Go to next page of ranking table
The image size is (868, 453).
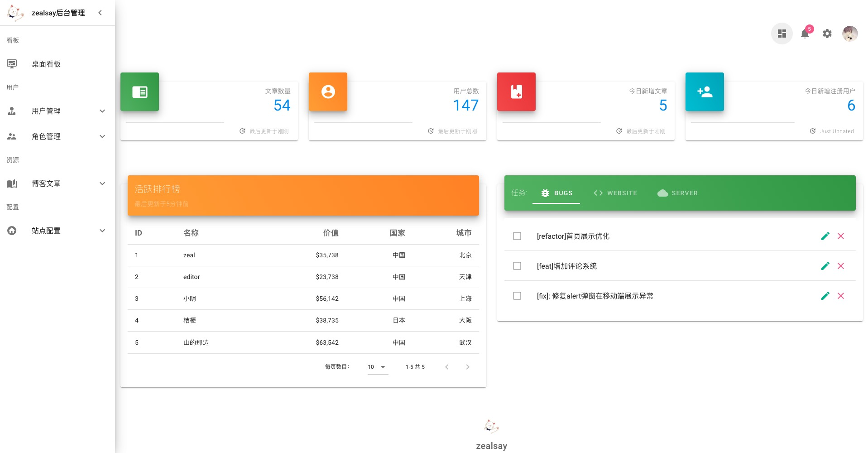tap(468, 367)
